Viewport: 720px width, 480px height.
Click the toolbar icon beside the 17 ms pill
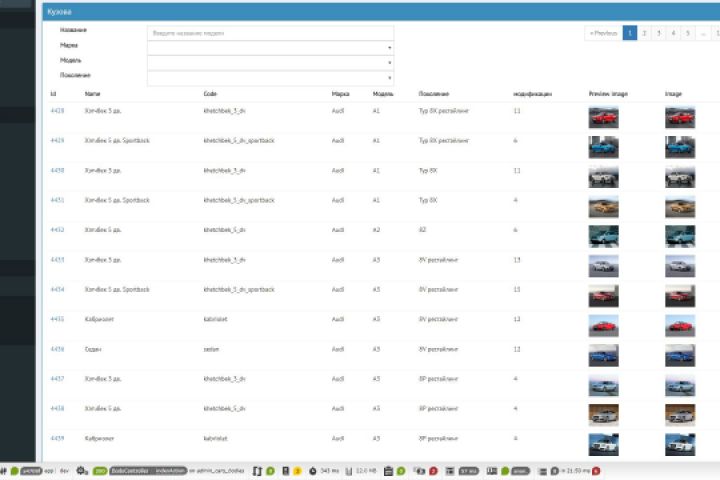(x=450, y=471)
